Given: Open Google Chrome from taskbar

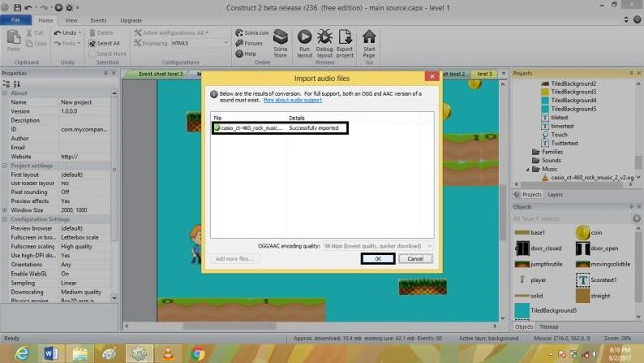Looking at the screenshot, I should [197, 353].
